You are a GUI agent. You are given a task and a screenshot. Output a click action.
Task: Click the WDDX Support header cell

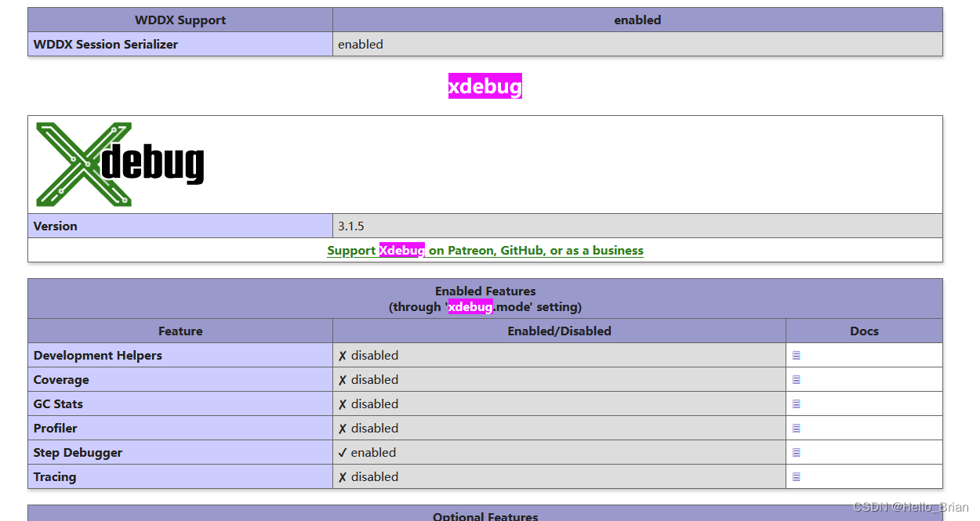[x=180, y=20]
